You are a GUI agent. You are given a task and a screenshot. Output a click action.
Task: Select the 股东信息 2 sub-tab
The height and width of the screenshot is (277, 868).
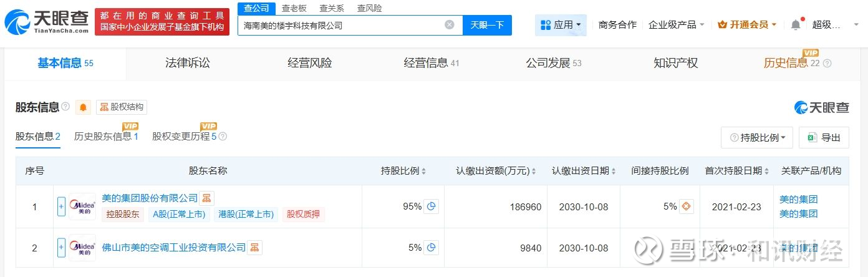38,136
